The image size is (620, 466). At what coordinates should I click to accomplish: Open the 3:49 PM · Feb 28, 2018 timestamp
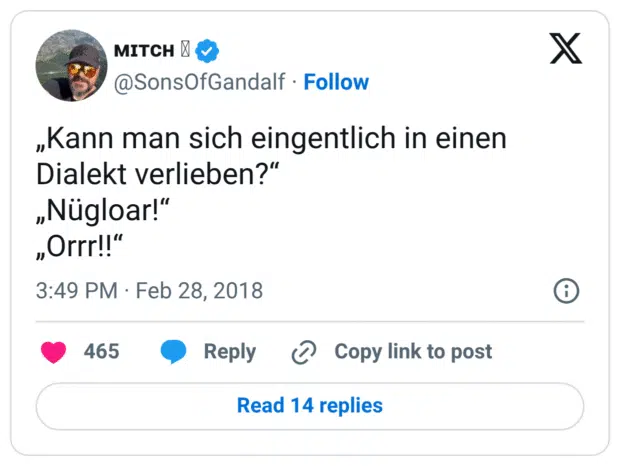(149, 291)
